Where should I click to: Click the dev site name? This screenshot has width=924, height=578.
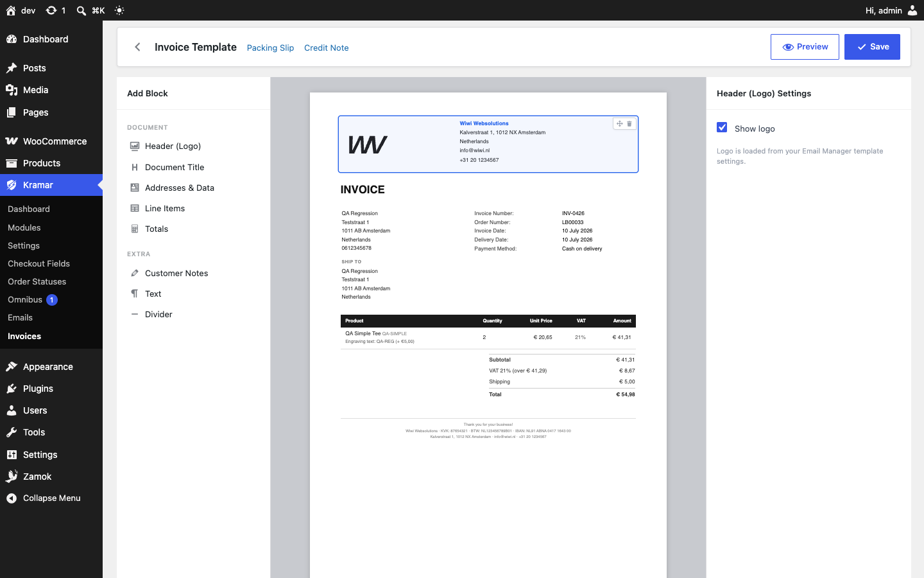coord(28,10)
